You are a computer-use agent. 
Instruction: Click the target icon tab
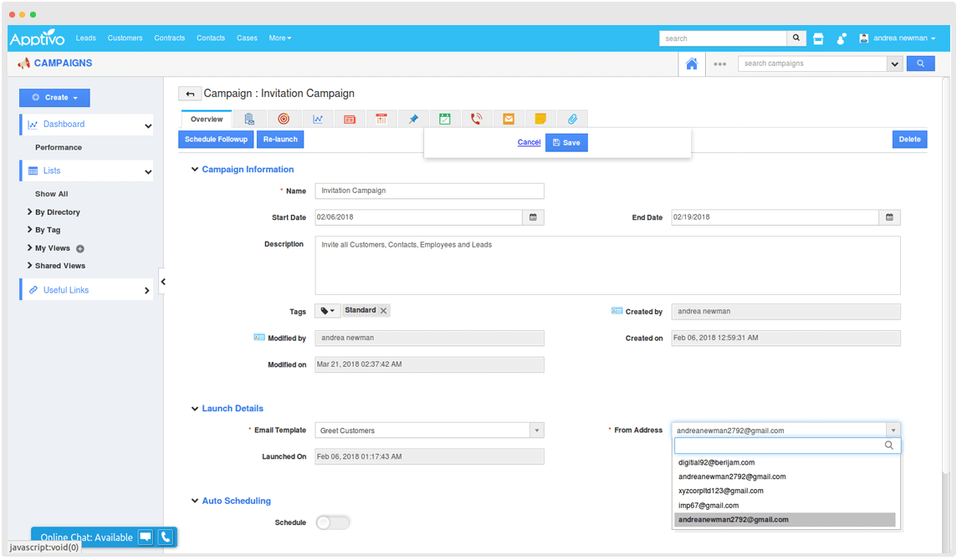[284, 120]
